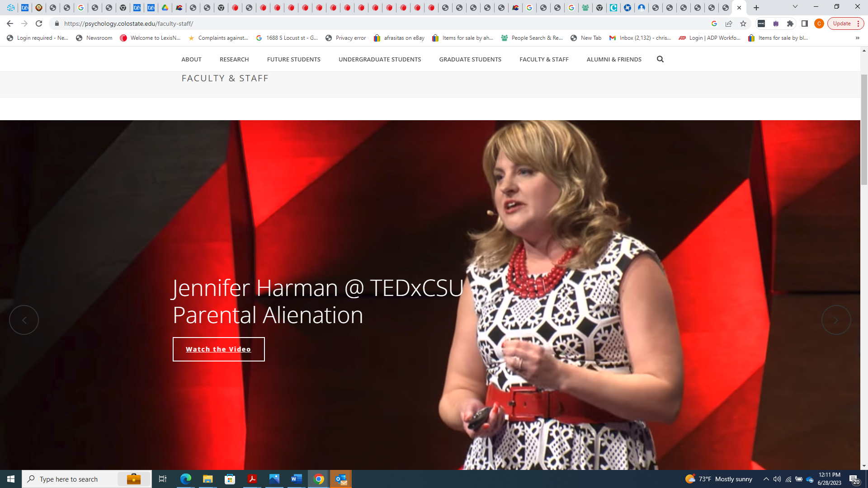Screen dimensions: 868x488
Task: Click the Google icon in the address bar
Action: coord(714,23)
